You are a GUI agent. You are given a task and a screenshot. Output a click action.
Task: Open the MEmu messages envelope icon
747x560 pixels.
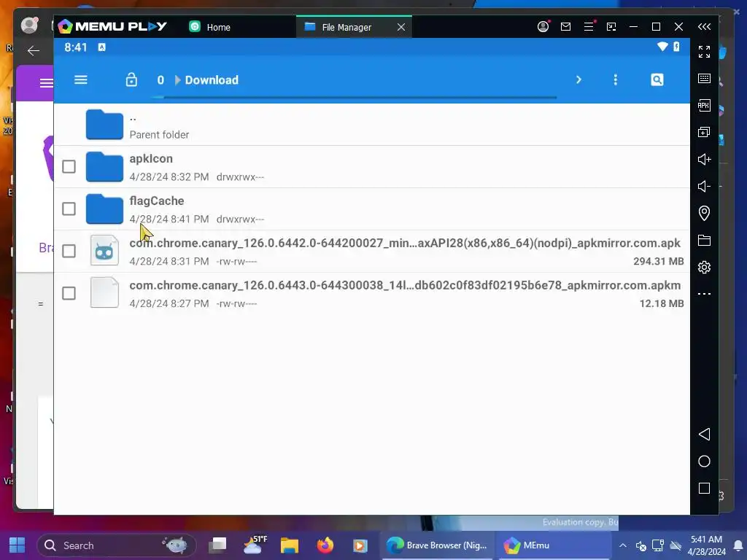[565, 27]
